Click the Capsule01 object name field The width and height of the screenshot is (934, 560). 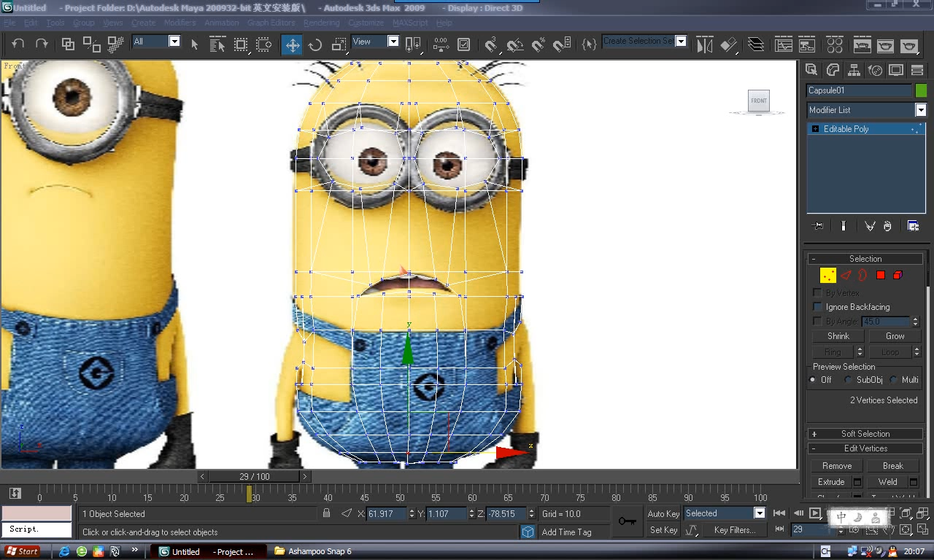point(860,90)
